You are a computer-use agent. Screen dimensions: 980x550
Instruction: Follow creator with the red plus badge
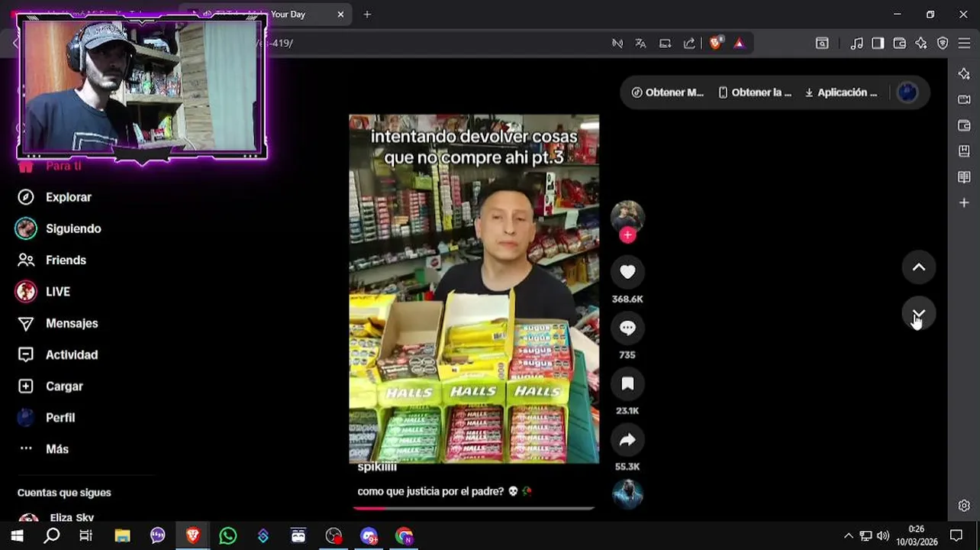[x=627, y=235]
